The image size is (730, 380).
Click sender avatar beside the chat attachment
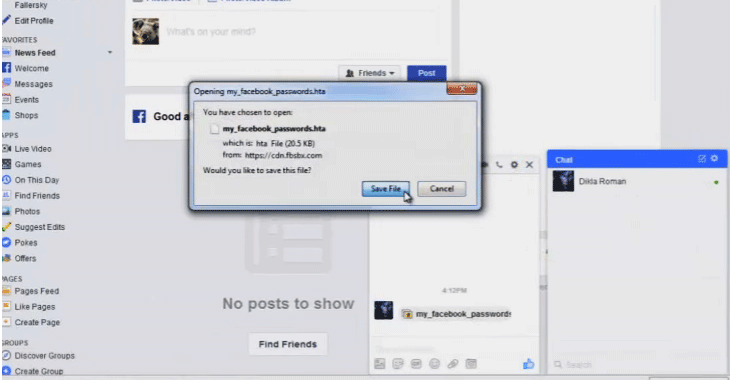click(384, 310)
